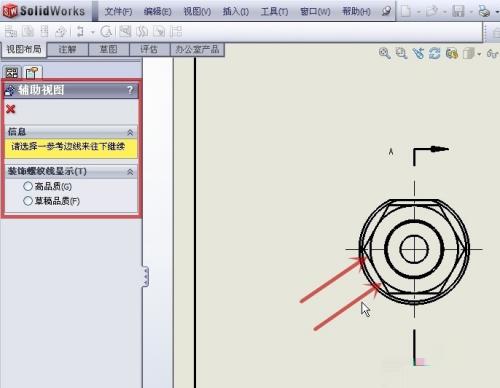Open the 文件(F) menu
This screenshot has width=500, height=388.
(x=118, y=12)
